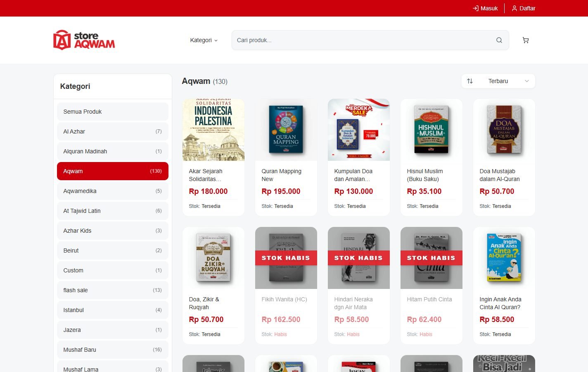This screenshot has height=372, width=588.
Task: Click the Rp 35.100 price
Action: click(x=424, y=191)
